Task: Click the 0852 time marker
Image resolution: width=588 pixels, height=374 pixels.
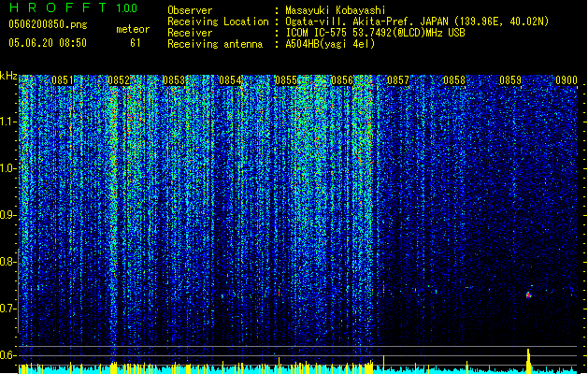Action: [119, 80]
